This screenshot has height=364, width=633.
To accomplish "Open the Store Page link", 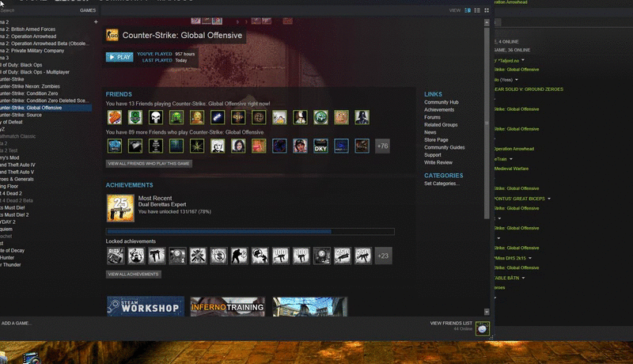I will (436, 140).
